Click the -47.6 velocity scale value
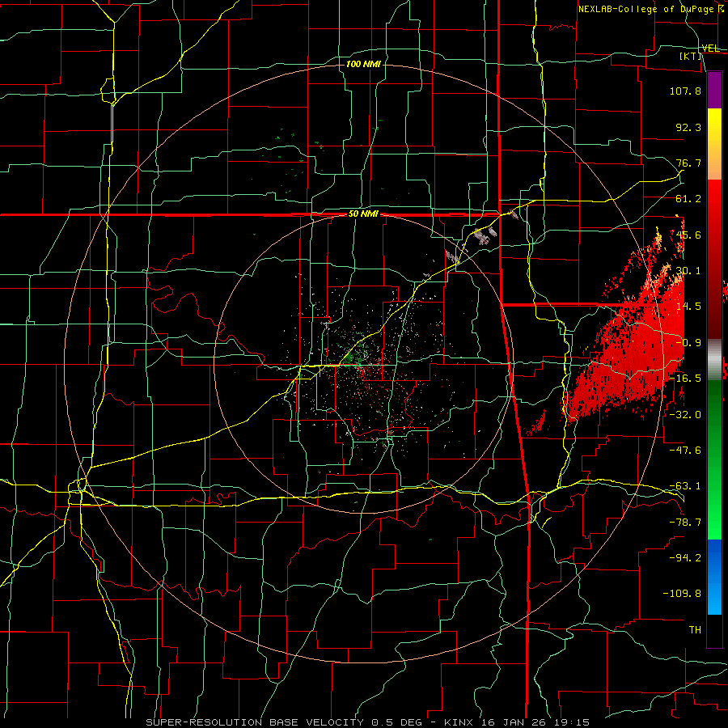This screenshot has width=728, height=728. click(x=685, y=451)
